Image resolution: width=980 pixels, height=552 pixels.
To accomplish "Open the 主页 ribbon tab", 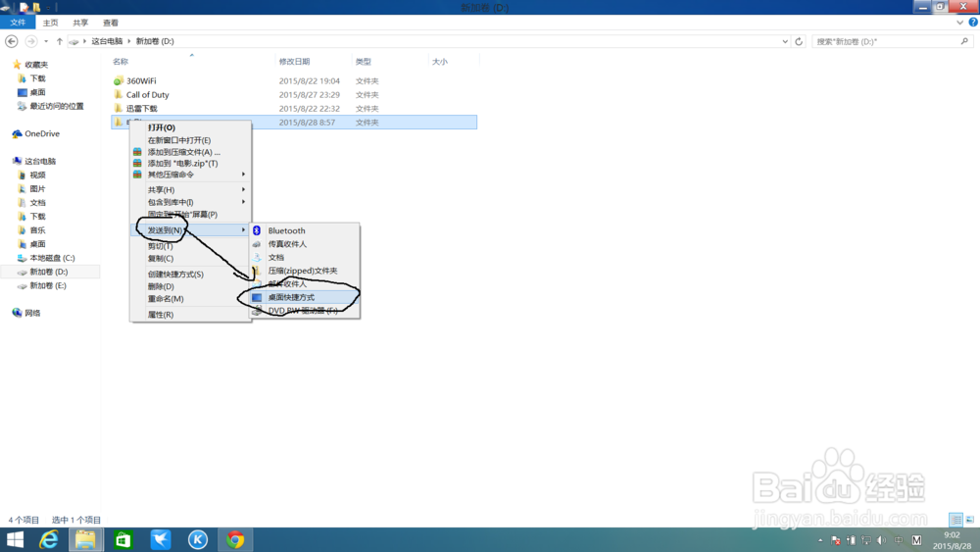I will (51, 23).
